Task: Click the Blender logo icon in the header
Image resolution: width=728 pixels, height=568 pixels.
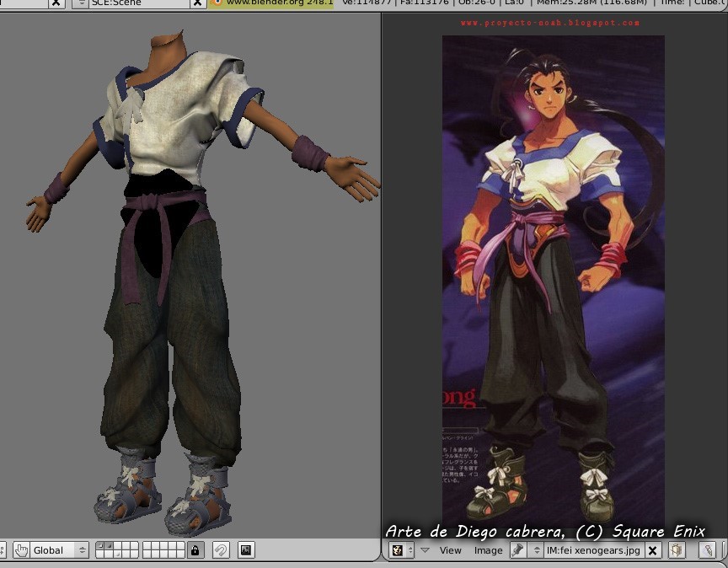Action: pyautogui.click(x=217, y=3)
